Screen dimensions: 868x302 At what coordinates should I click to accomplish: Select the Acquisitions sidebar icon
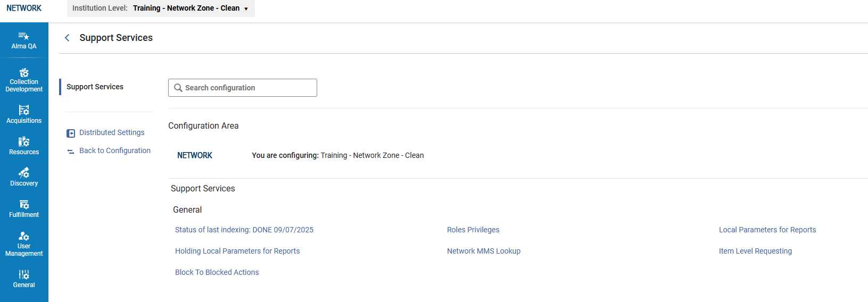click(24, 114)
